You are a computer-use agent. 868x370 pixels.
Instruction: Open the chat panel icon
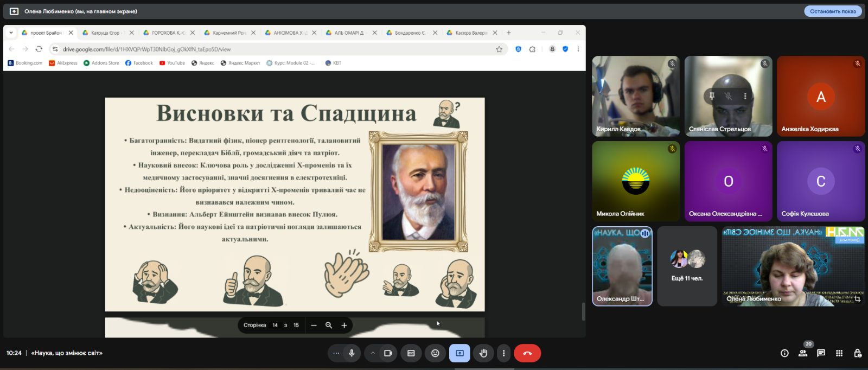click(821, 353)
